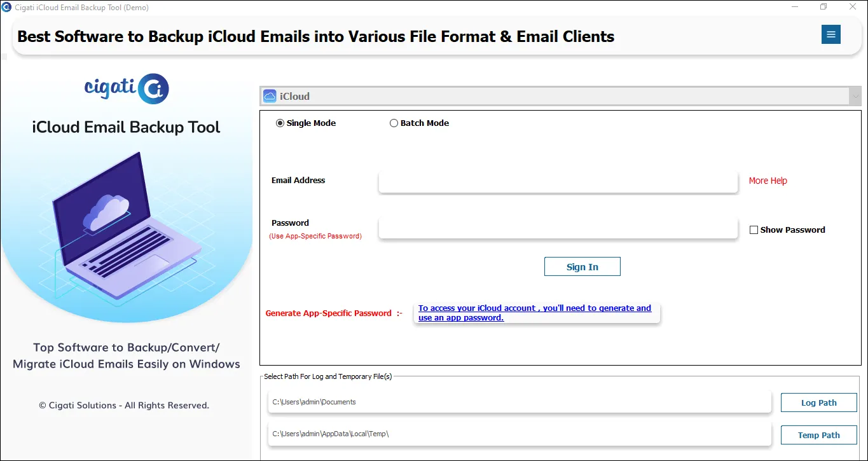This screenshot has height=461, width=868.
Task: Click the Email Address label
Action: pyautogui.click(x=298, y=181)
